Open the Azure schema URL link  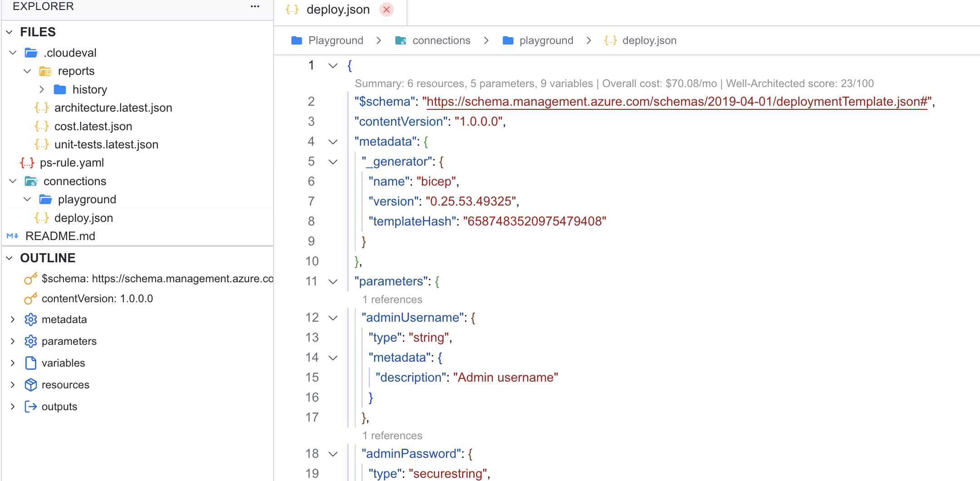point(677,102)
